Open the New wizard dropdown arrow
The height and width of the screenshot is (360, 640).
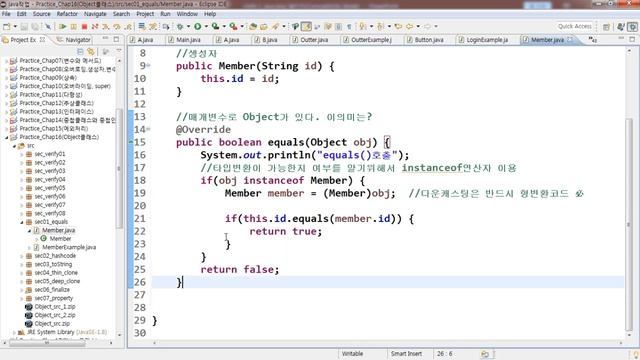point(15,27)
